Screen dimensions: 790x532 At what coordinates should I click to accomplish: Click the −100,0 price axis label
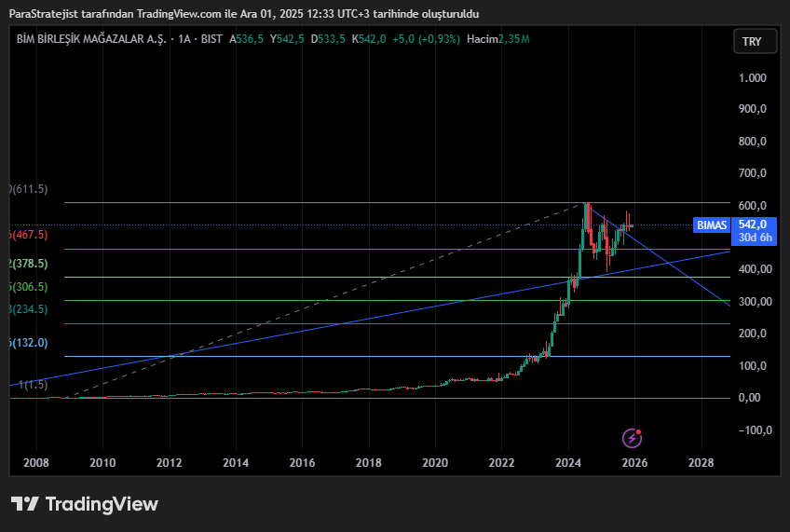point(756,430)
